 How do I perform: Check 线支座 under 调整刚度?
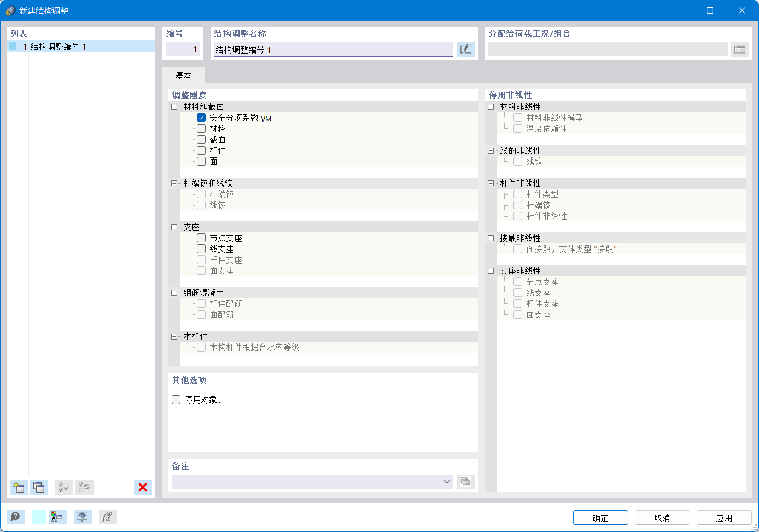pyautogui.click(x=201, y=249)
